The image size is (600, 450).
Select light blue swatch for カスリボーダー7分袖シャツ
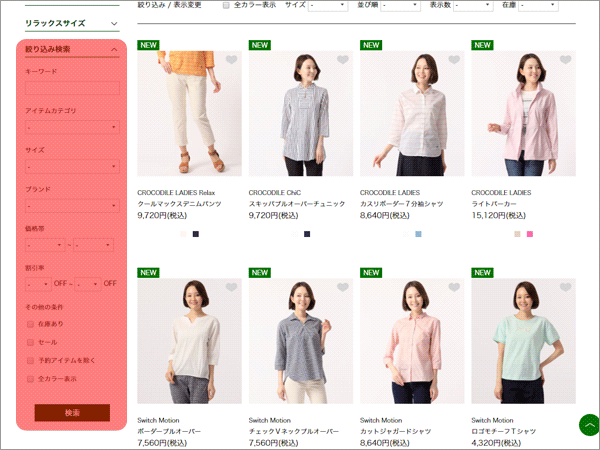click(418, 234)
